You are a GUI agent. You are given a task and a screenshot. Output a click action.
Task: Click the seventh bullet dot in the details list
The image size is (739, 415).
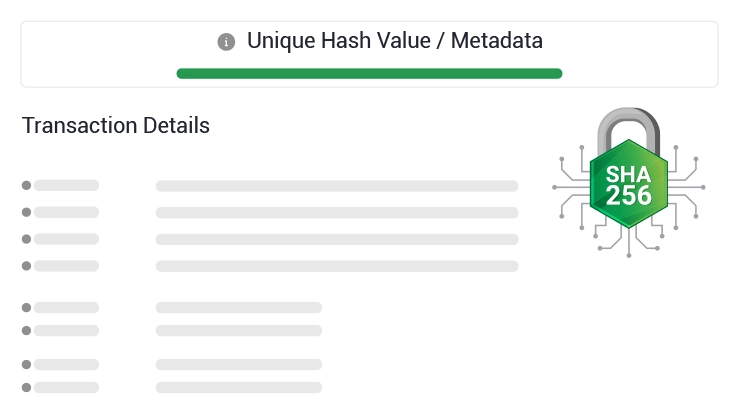(27, 365)
